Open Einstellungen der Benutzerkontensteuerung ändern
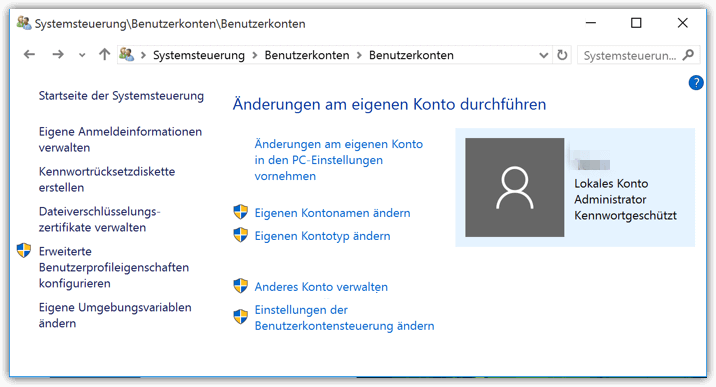The height and width of the screenshot is (387, 716). click(344, 318)
